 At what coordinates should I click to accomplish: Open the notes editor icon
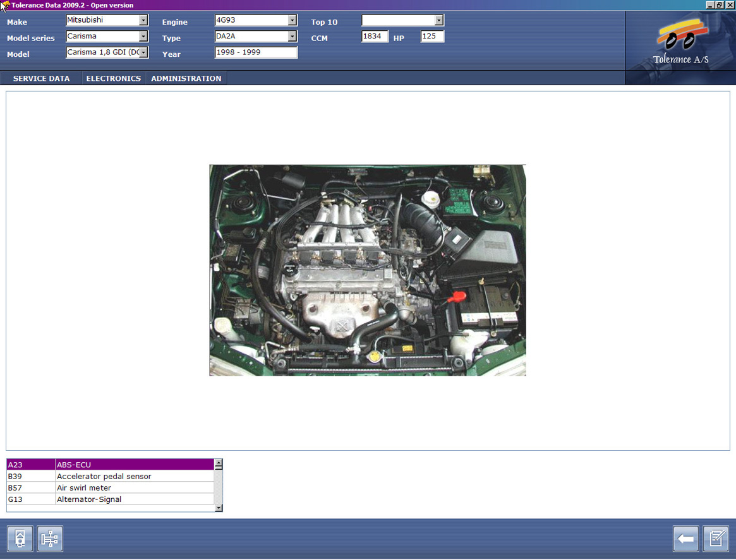(716, 539)
